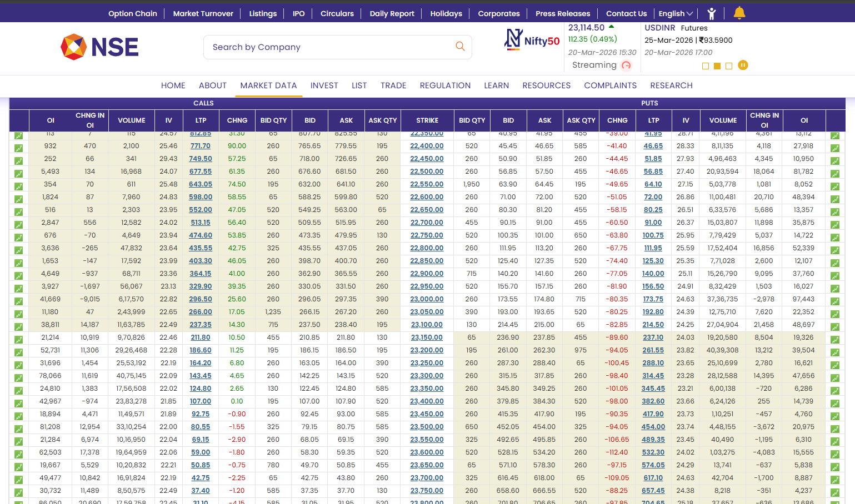Expand the RESOURCES navigation menu
855x504 pixels.
(546, 85)
